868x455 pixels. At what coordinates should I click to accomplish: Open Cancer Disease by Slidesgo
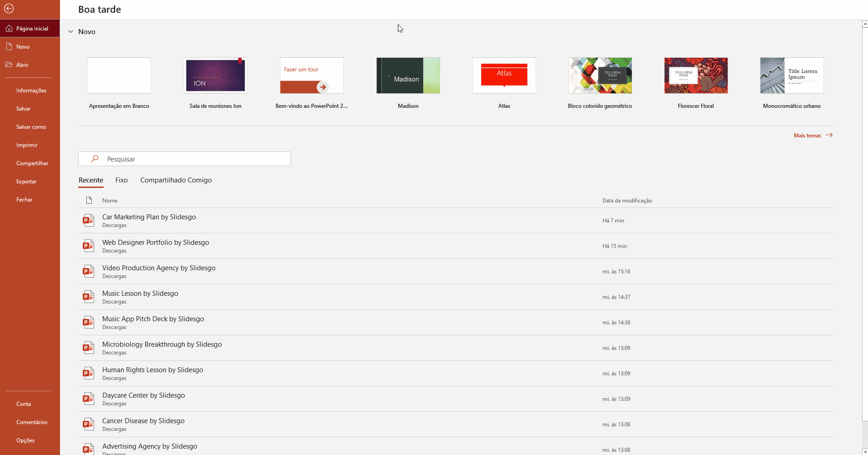pyautogui.click(x=456, y=425)
